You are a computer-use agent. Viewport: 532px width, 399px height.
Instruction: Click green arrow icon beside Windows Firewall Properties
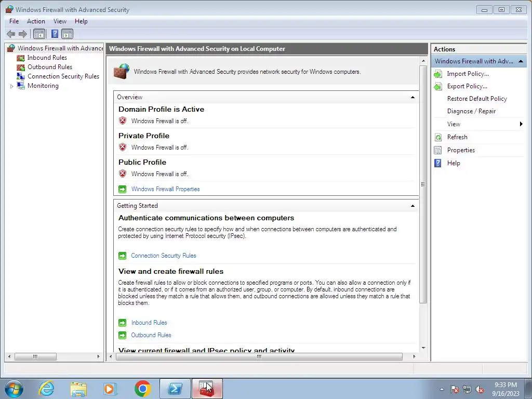coord(123,189)
